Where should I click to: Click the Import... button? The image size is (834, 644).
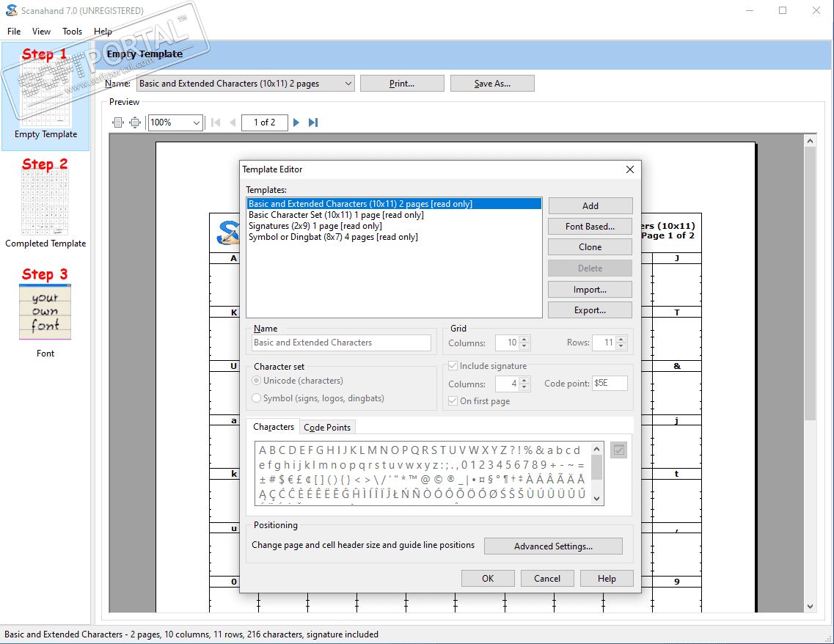590,290
